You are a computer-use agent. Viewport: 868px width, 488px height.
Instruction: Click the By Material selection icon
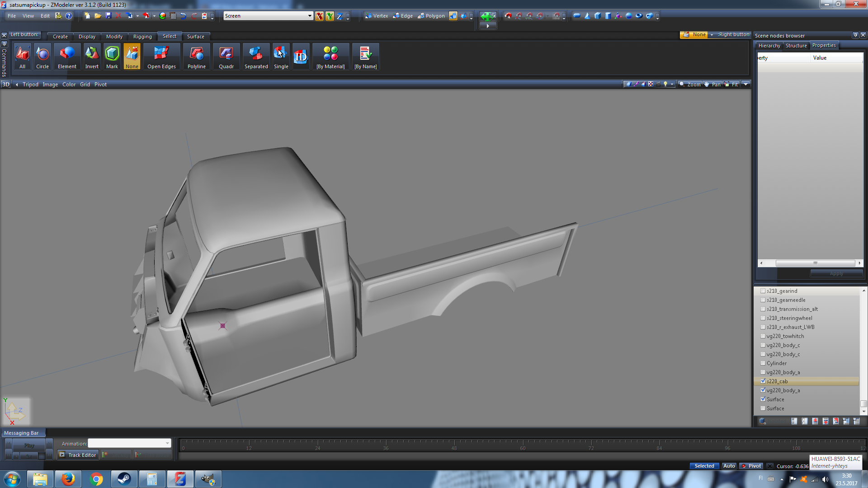[330, 57]
